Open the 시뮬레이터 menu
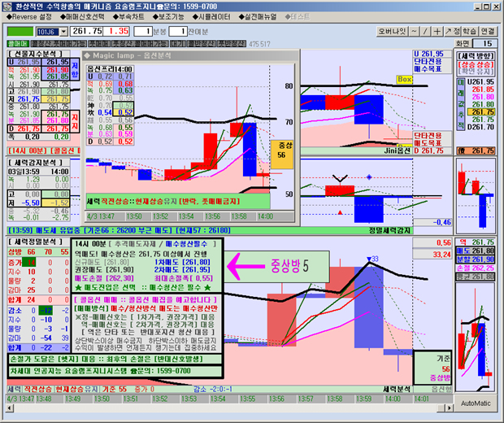 pos(211,17)
